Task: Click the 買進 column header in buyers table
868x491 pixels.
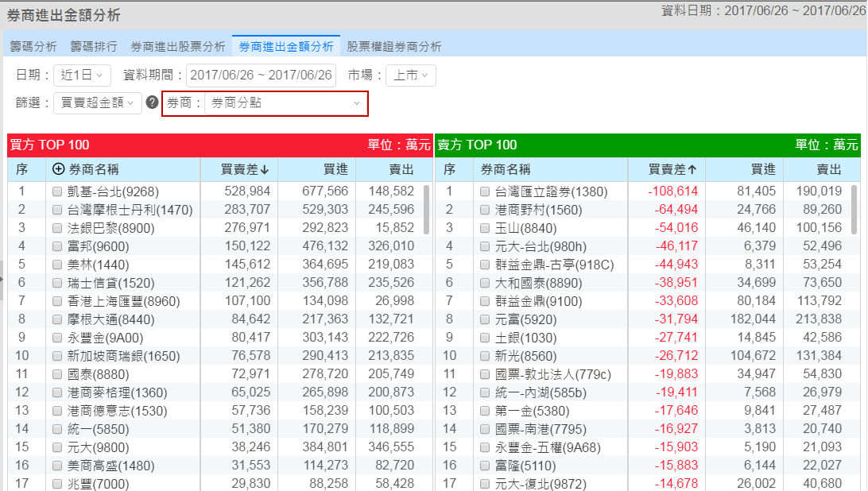Action: click(x=335, y=169)
